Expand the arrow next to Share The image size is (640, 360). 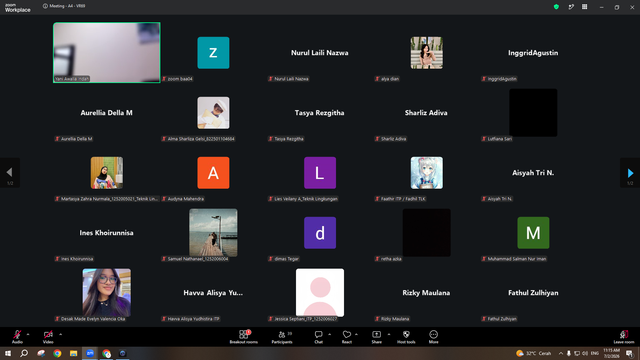[389, 334]
